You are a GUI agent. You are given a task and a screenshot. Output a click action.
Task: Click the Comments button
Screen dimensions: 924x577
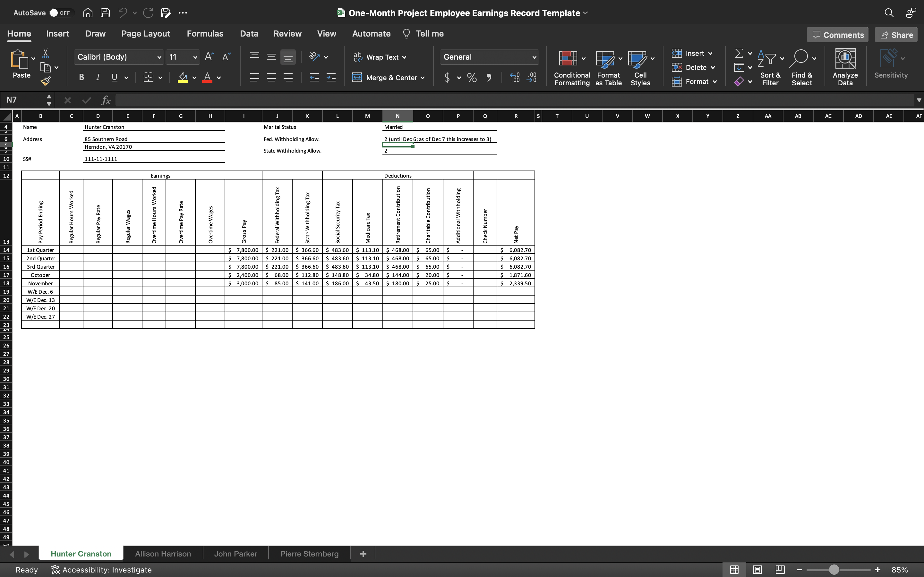point(837,35)
